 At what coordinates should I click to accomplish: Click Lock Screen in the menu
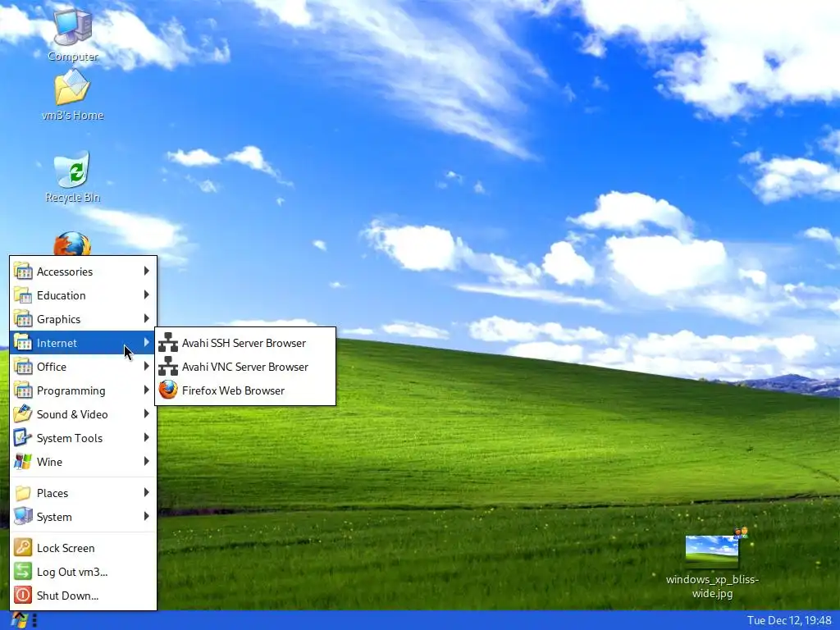(83, 548)
